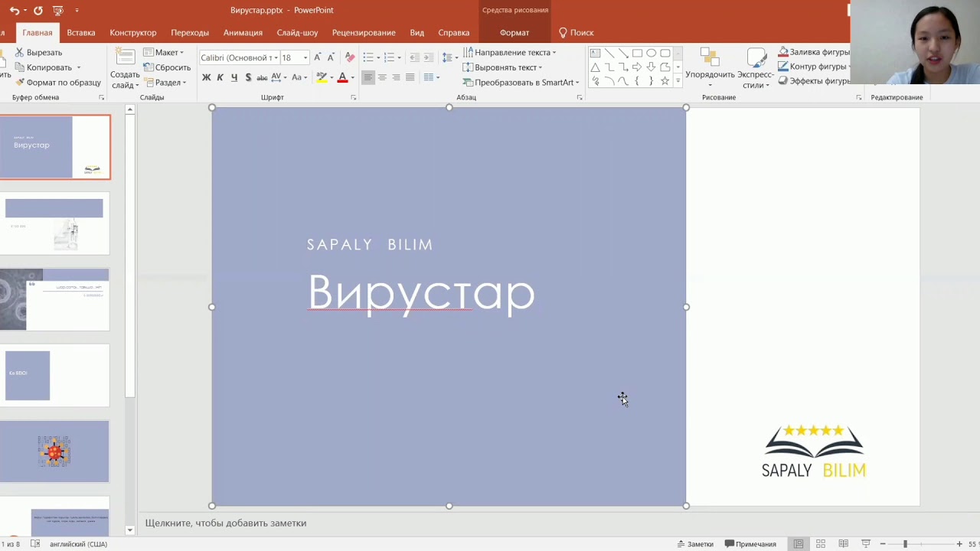The image size is (980, 551).
Task: Open the Слайд-шоу tab
Action: point(297,33)
